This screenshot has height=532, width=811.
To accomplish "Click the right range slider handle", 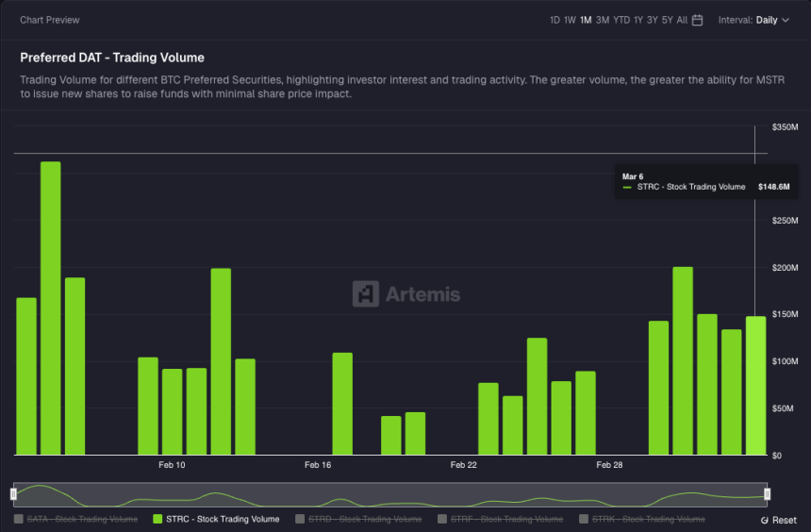I will pos(768,494).
